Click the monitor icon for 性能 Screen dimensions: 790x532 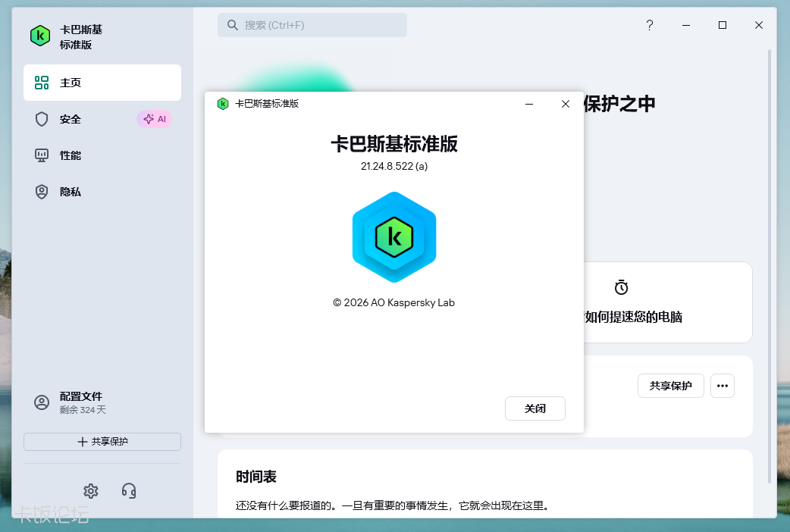click(41, 155)
